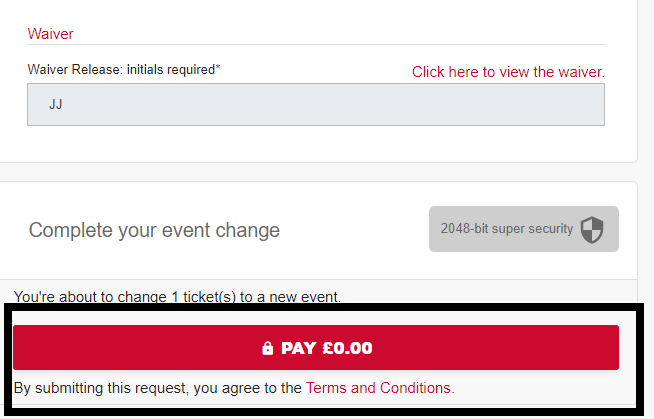Click the "By submitting this request" agreement text

(x=158, y=387)
